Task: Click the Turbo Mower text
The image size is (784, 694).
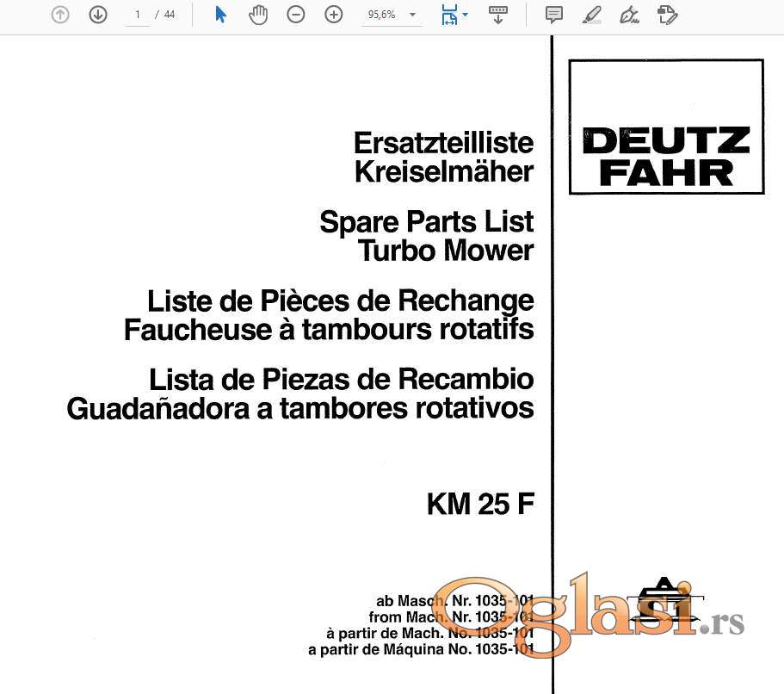Action: point(446,251)
